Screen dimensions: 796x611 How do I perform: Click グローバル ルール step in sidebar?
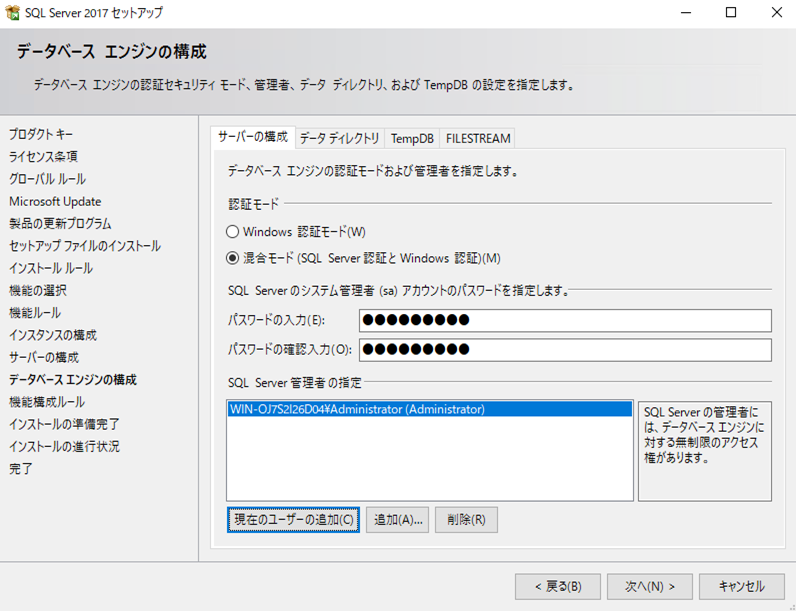(47, 179)
